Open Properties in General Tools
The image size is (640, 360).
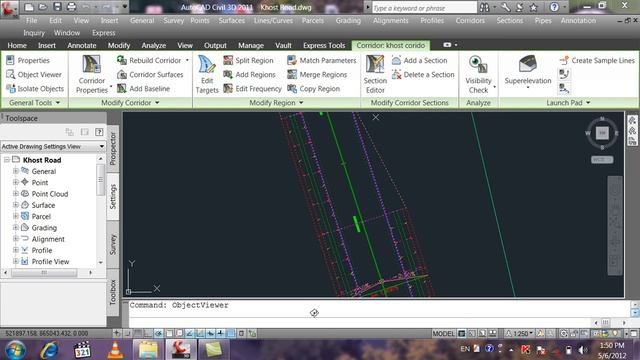(x=28, y=60)
